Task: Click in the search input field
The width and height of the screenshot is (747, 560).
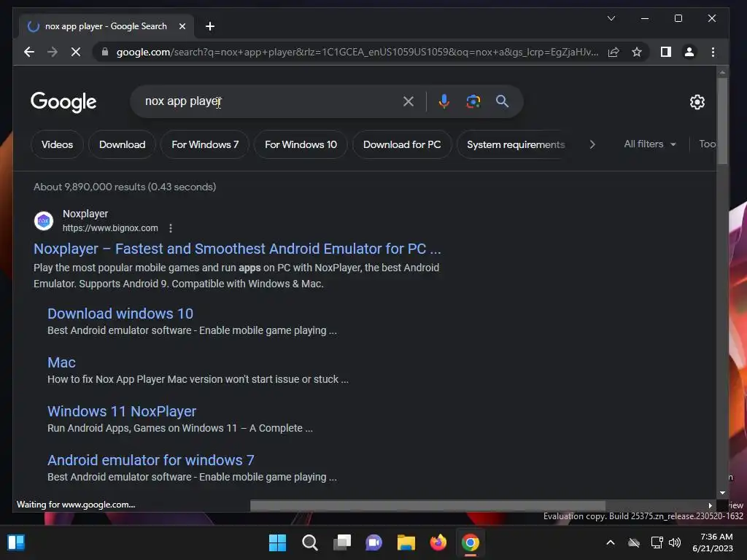Action: (x=271, y=101)
